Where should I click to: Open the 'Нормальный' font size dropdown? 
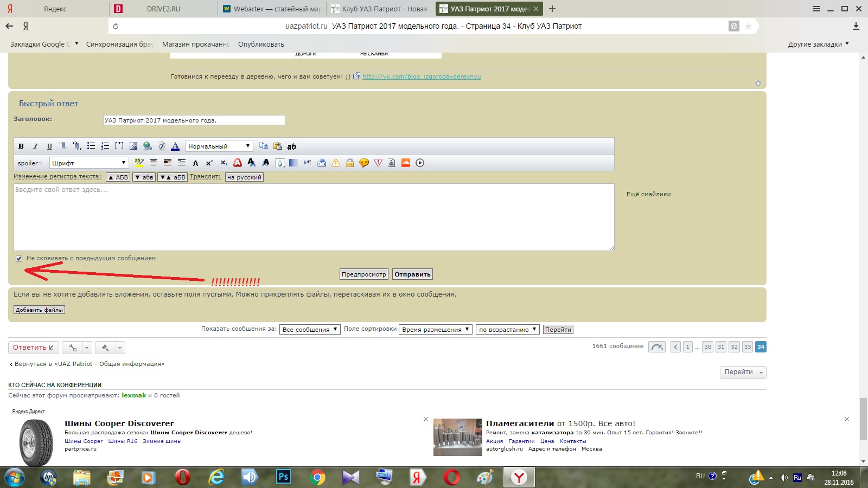(x=219, y=146)
